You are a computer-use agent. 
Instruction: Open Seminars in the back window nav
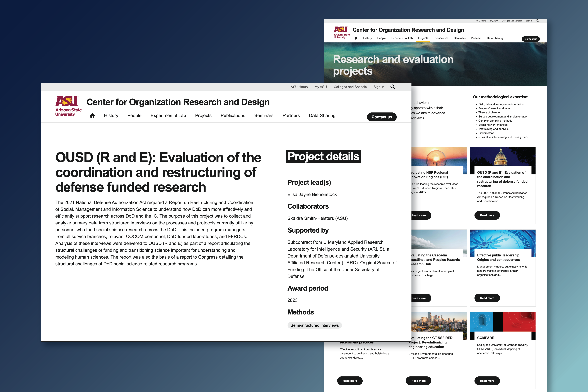pos(460,38)
